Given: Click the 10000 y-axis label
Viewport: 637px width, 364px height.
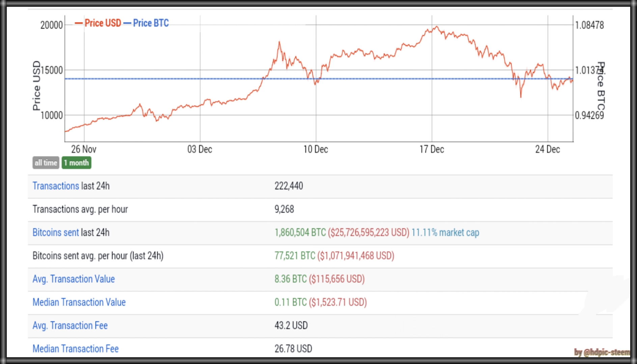Looking at the screenshot, I should (x=52, y=116).
